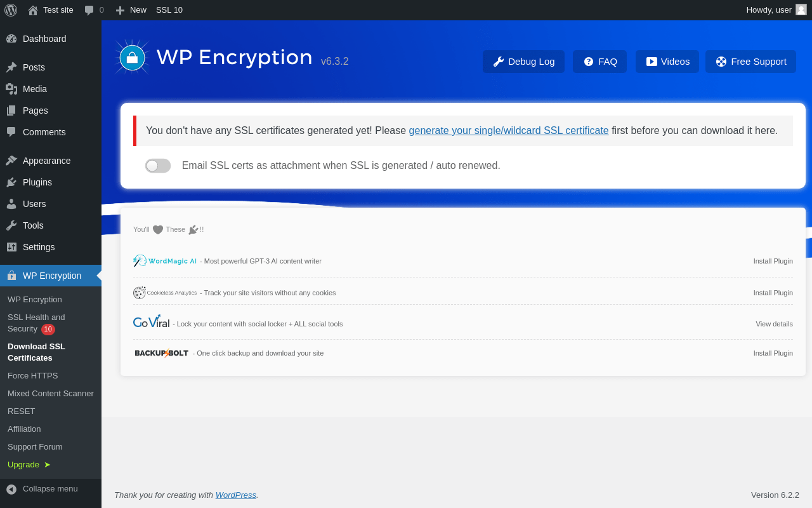Open Force HTTPS submenu item
This screenshot has height=508, width=812.
click(x=32, y=376)
